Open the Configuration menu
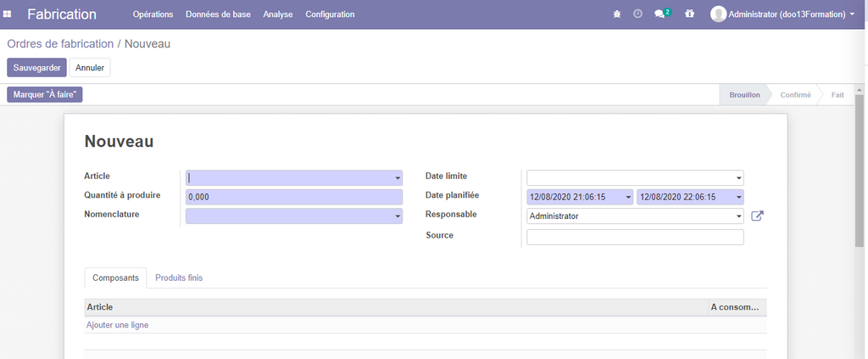The height and width of the screenshot is (359, 868). tap(330, 14)
